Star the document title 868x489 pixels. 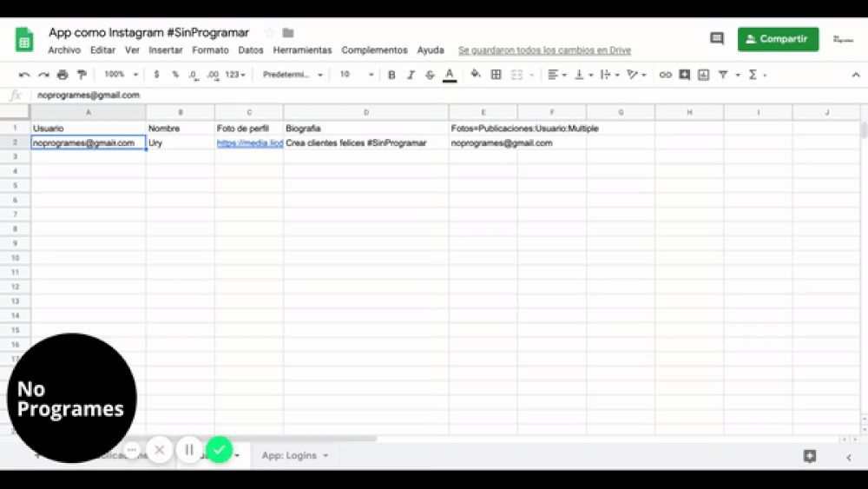[270, 33]
